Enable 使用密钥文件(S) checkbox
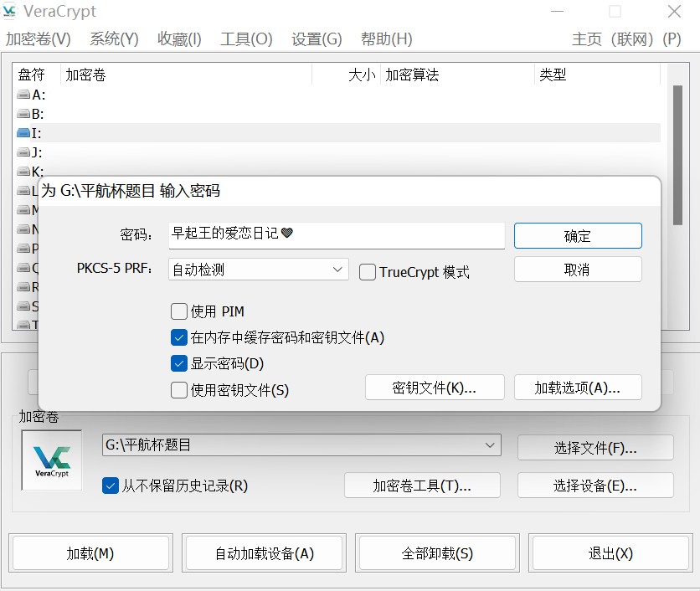 (179, 389)
